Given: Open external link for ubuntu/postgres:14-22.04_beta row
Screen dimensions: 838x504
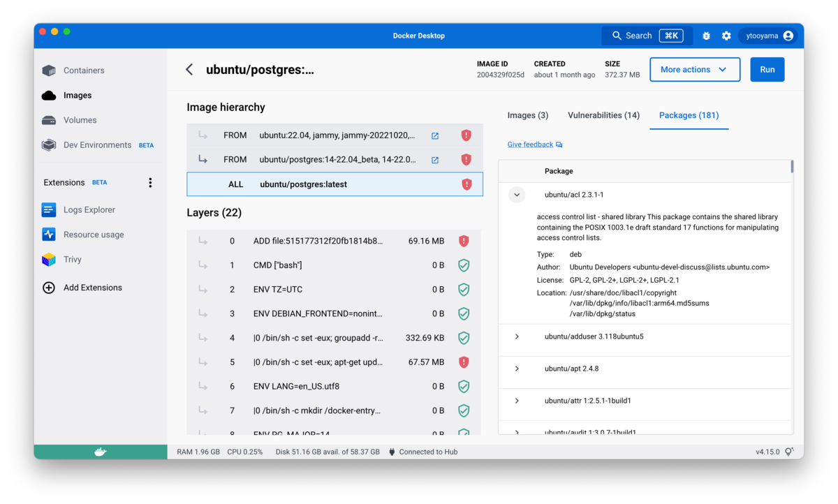Looking at the screenshot, I should pos(435,160).
